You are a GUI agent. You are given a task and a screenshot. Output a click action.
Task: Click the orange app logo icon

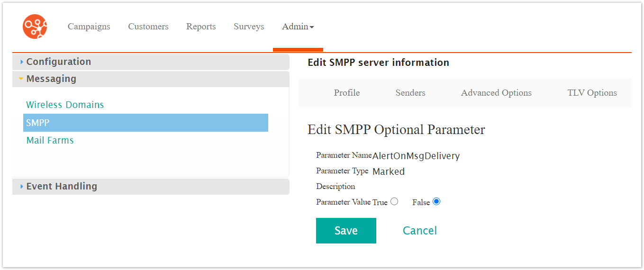click(x=35, y=27)
